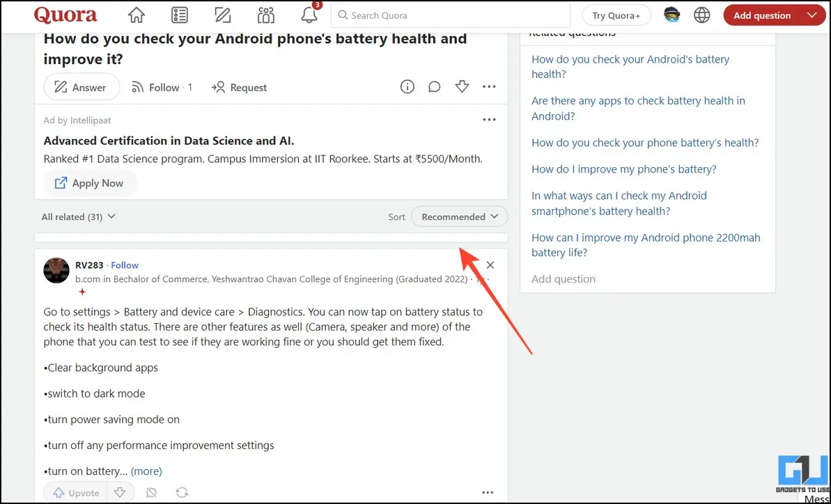Viewport: 831px width, 504px height.
Task: Click the Answer button under the question
Action: click(81, 87)
